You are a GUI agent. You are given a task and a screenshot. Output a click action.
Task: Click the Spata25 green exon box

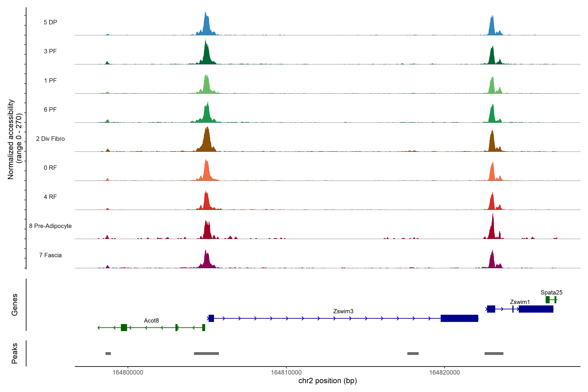pyautogui.click(x=547, y=300)
